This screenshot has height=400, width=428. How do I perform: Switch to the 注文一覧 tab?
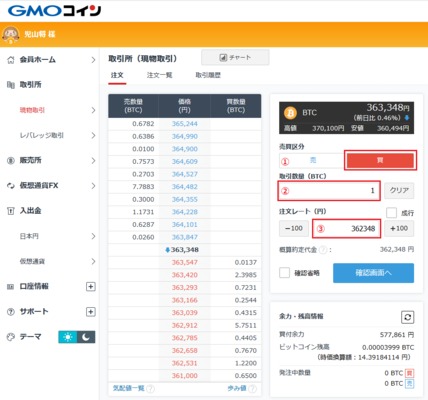point(159,75)
